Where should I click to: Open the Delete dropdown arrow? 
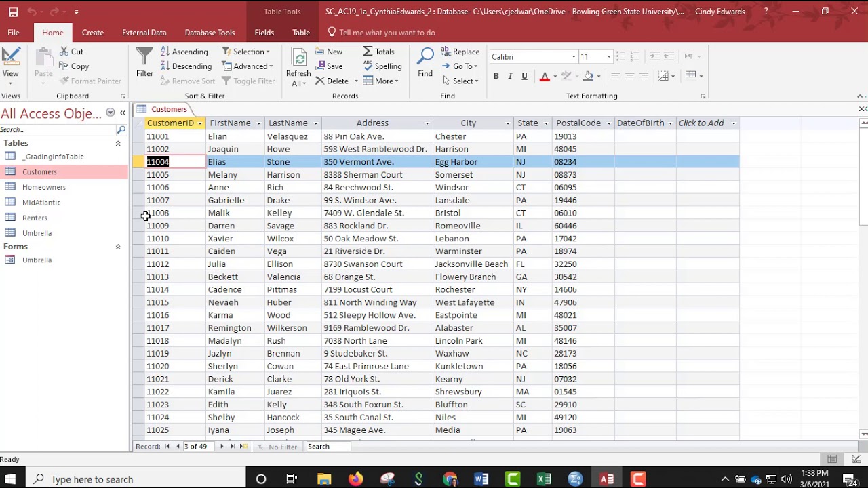[356, 81]
